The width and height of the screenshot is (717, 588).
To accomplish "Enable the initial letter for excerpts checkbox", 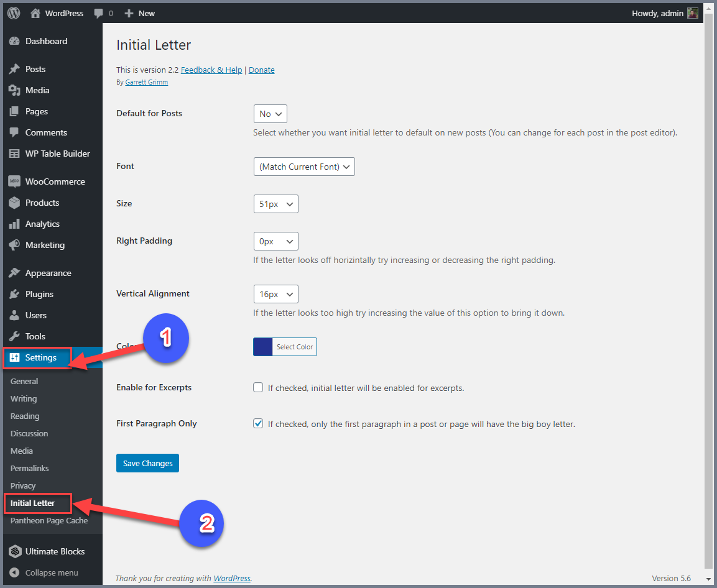I will (258, 388).
